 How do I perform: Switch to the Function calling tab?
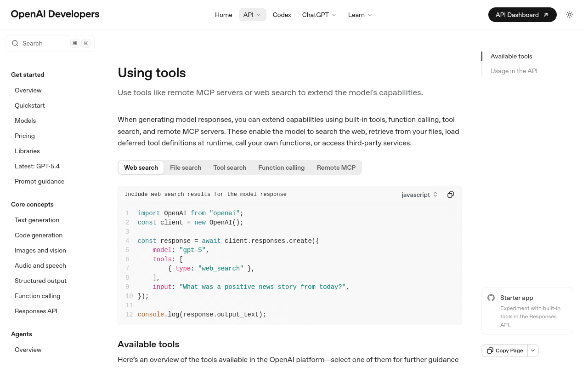tap(282, 167)
